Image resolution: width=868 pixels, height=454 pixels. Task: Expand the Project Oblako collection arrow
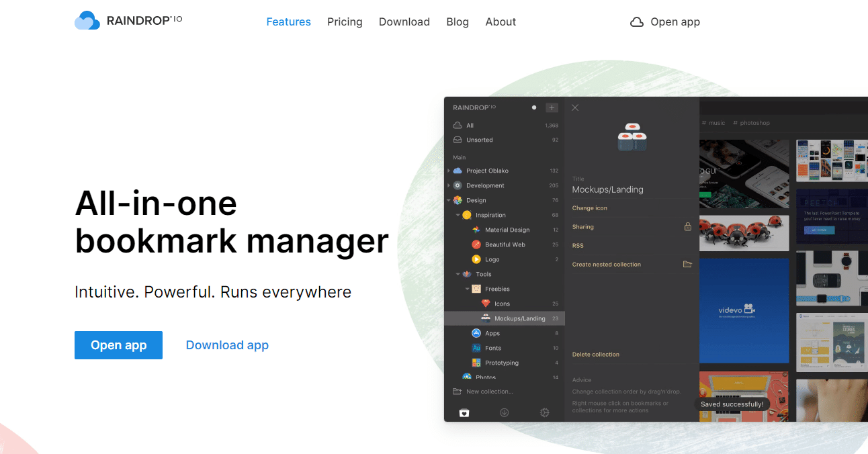tap(448, 171)
